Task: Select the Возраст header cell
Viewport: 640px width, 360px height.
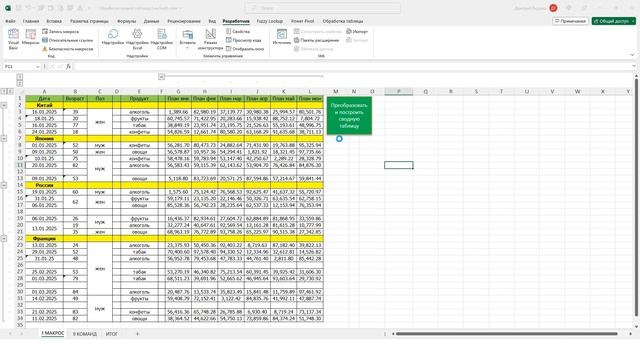Action: coord(75,98)
